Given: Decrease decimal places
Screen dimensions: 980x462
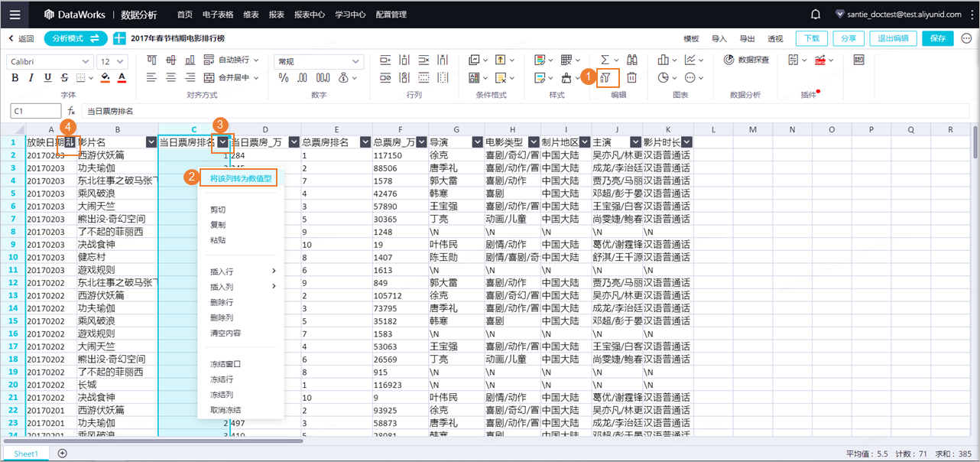Looking at the screenshot, I should point(303,78).
